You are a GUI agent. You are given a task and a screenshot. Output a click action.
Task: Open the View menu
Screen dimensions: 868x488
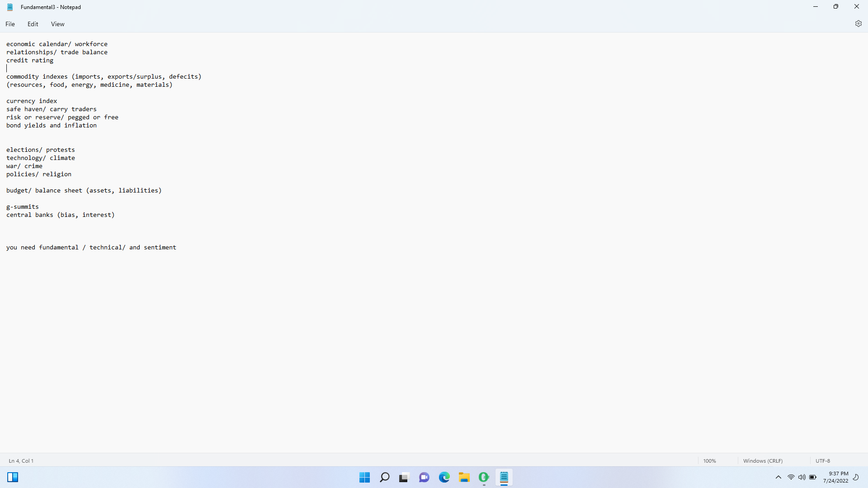[57, 24]
